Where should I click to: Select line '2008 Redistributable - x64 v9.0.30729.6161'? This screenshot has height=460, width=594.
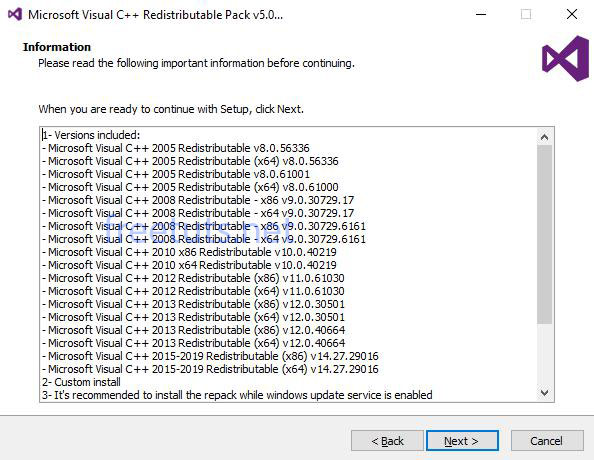click(204, 239)
